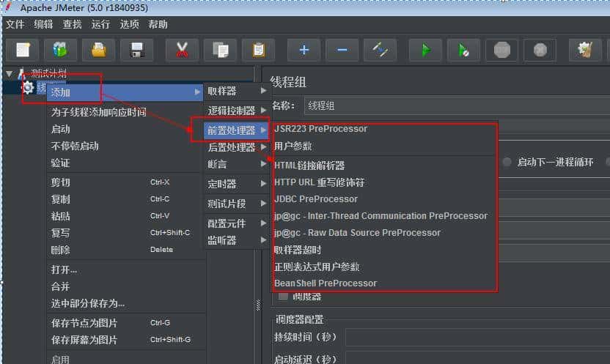Open the 运行 menu
This screenshot has width=610, height=364.
point(100,24)
